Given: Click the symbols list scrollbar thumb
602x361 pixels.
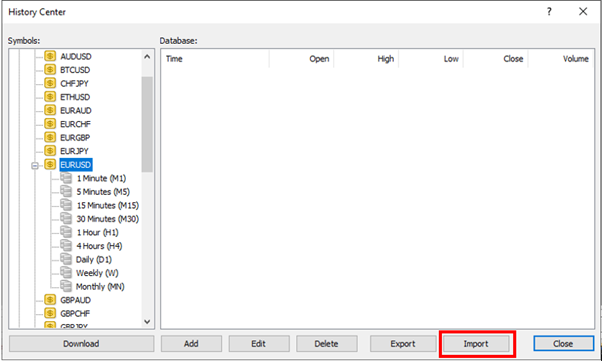Looking at the screenshot, I should [x=147, y=124].
